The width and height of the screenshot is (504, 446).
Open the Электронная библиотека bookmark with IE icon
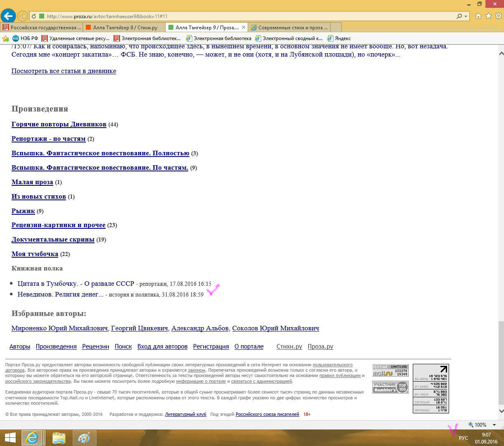point(219,38)
